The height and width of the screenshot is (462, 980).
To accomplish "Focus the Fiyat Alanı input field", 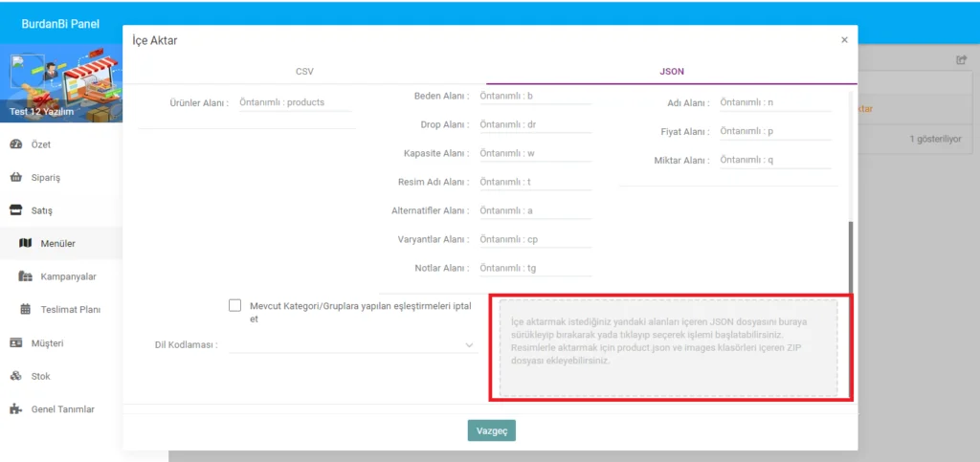I will click(x=775, y=131).
